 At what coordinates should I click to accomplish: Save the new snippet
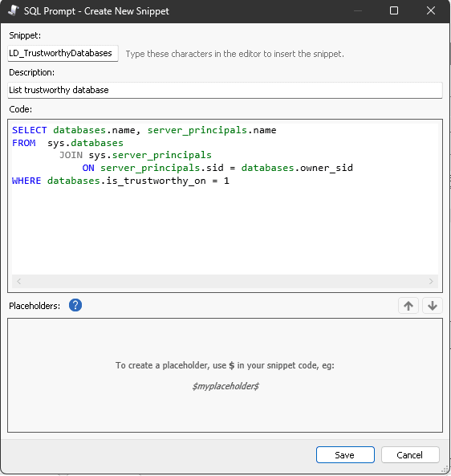click(x=345, y=455)
